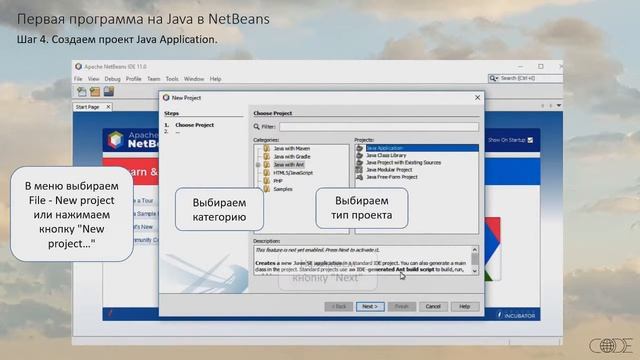Viewport: 640px width, 360px height.
Task: Click the Filter text field
Action: tap(379, 127)
